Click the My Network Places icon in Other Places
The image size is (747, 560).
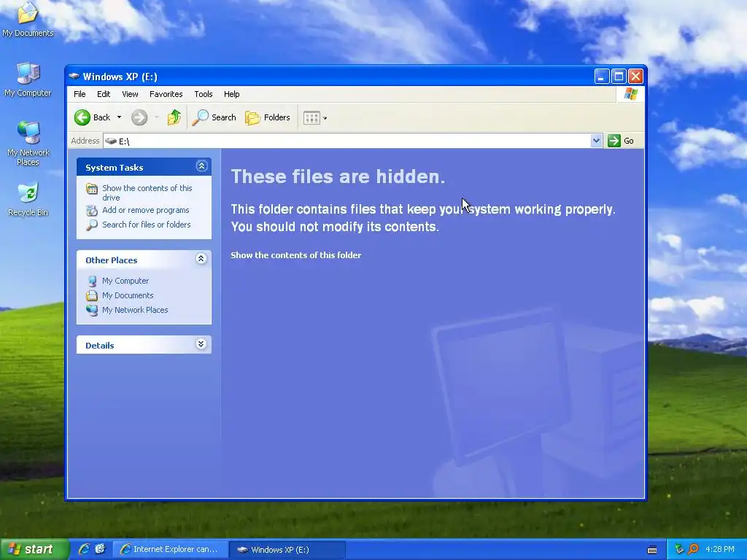pos(91,310)
